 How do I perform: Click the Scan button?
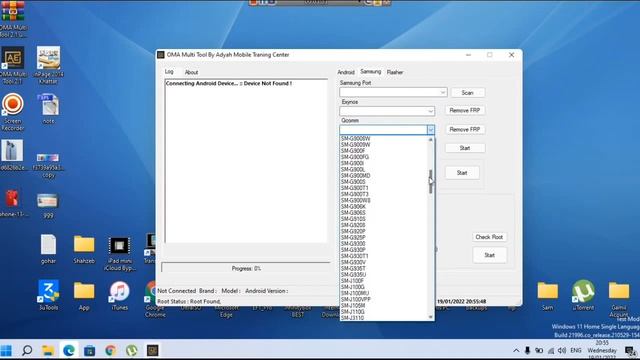pyautogui.click(x=468, y=93)
